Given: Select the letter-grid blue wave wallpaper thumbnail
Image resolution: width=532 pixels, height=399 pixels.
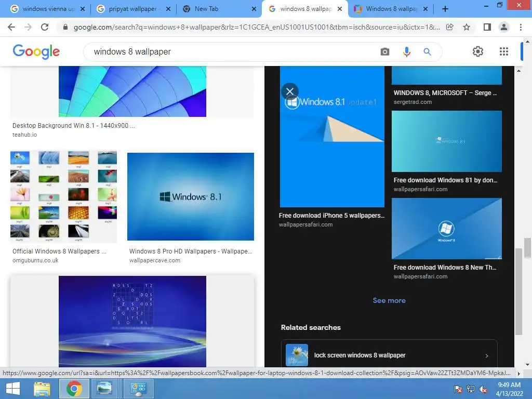Looking at the screenshot, I should (132, 321).
